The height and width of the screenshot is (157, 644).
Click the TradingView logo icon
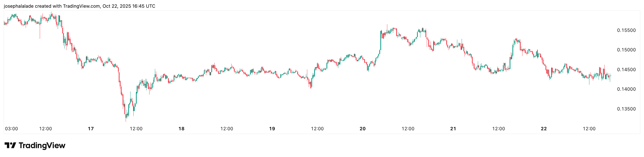[x=10, y=145]
